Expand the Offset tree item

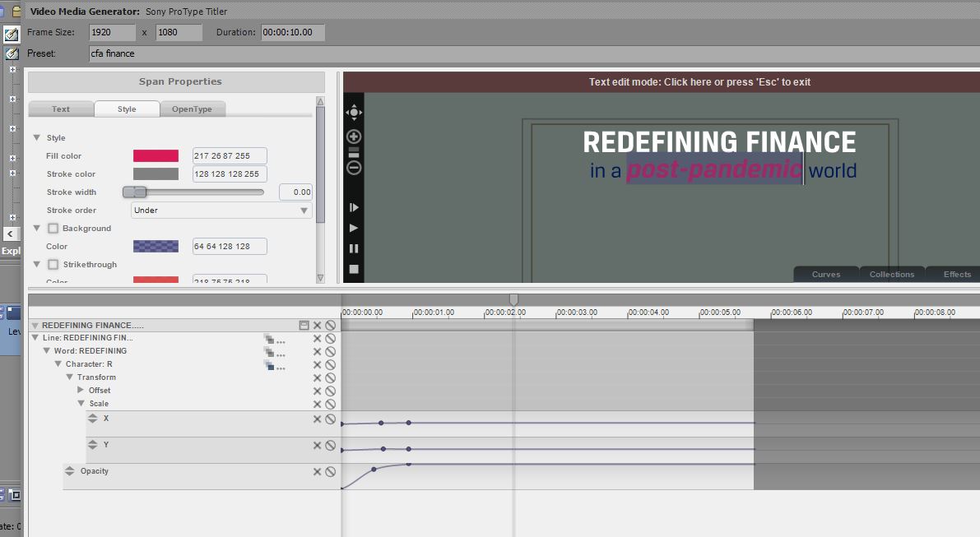81,391
